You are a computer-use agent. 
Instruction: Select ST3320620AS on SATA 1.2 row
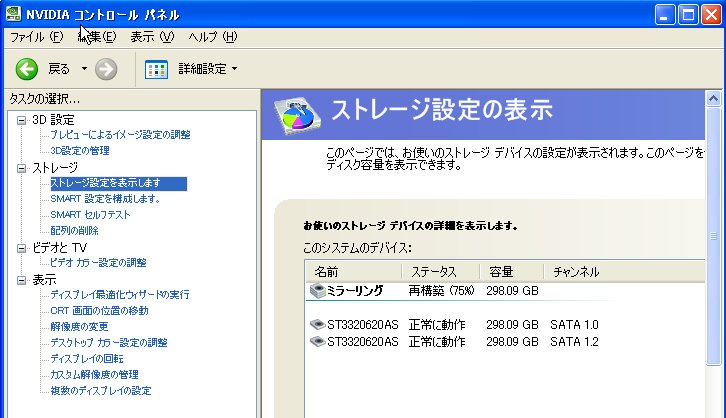[363, 342]
